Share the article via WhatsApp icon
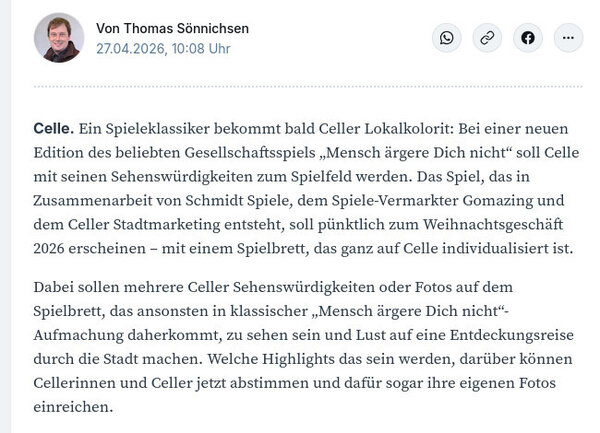 point(447,38)
